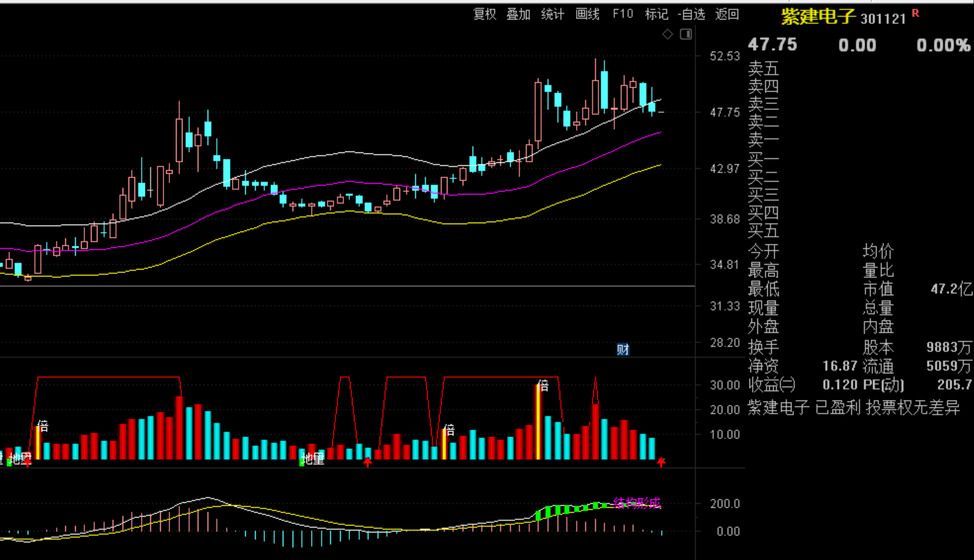Click the 外盘 label
The image size is (974, 560).
(x=763, y=327)
